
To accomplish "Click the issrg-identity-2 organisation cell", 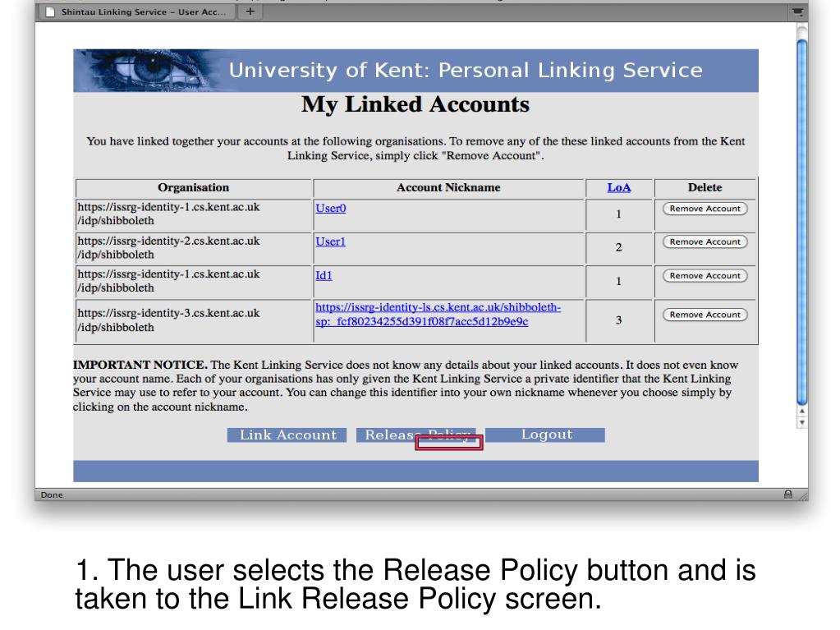I will pos(194,248).
